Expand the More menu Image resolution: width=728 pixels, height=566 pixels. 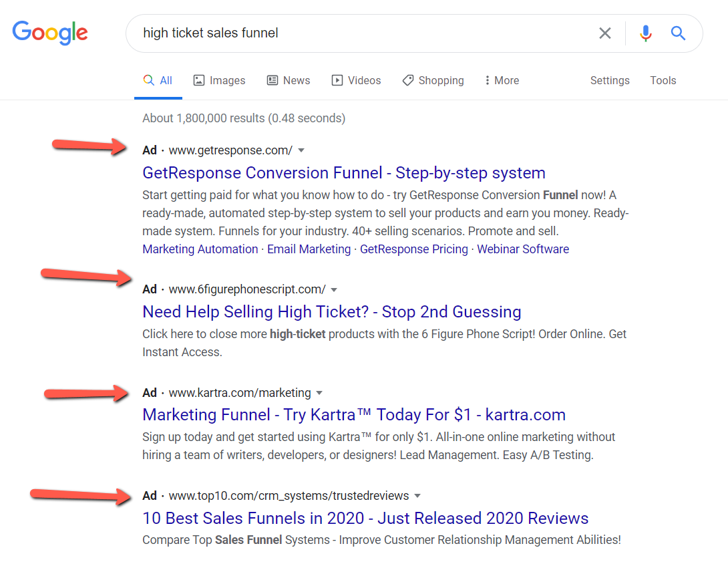502,80
